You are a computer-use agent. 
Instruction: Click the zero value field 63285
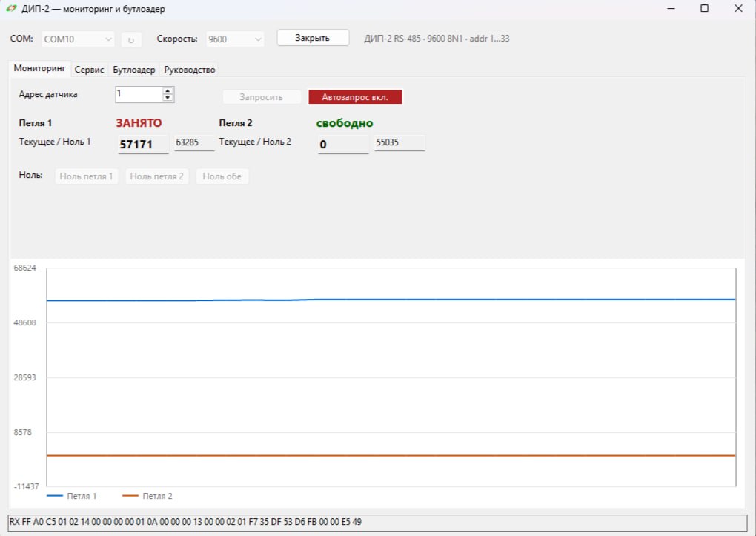pos(194,143)
